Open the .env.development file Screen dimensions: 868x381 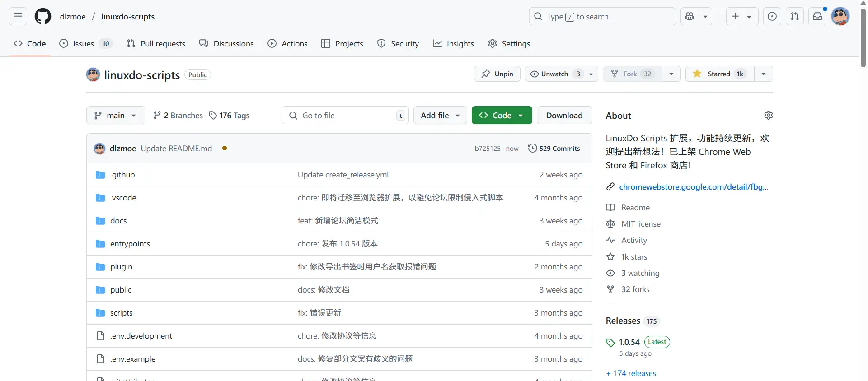click(x=141, y=336)
